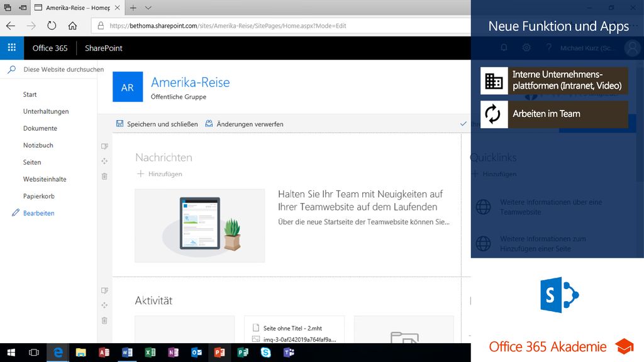The height and width of the screenshot is (362, 644).
Task: Launch Microsoft Teams from the taskbar
Action: click(289, 353)
